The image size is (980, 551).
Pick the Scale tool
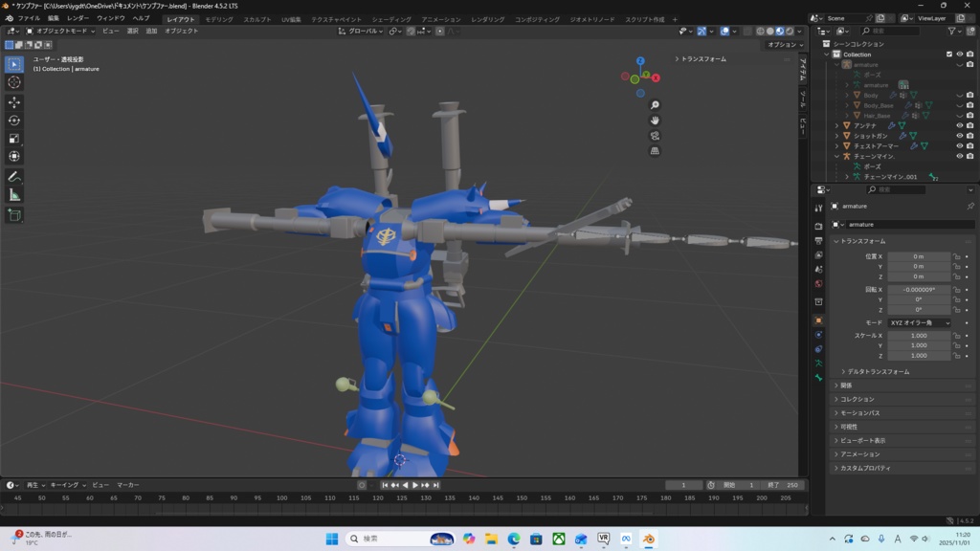coord(14,139)
